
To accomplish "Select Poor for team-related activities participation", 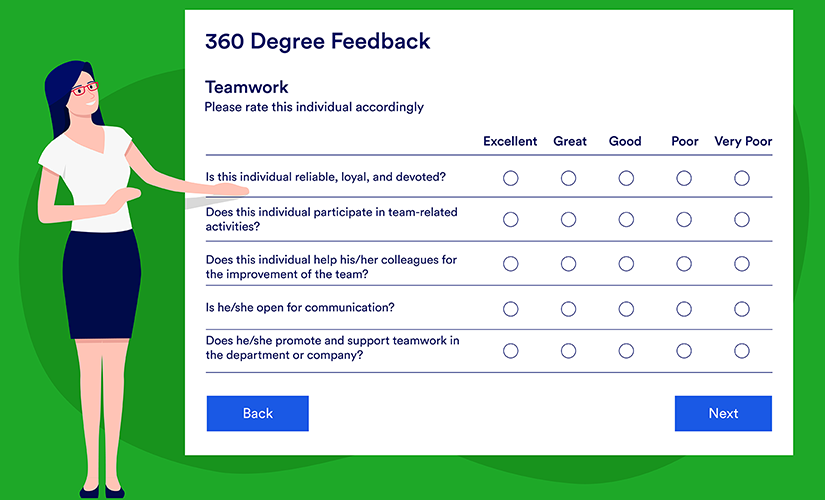I will click(x=684, y=220).
